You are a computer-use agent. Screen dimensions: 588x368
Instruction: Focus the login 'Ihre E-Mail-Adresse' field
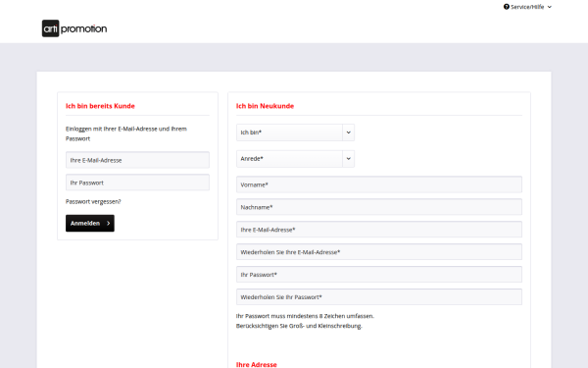[x=137, y=160]
